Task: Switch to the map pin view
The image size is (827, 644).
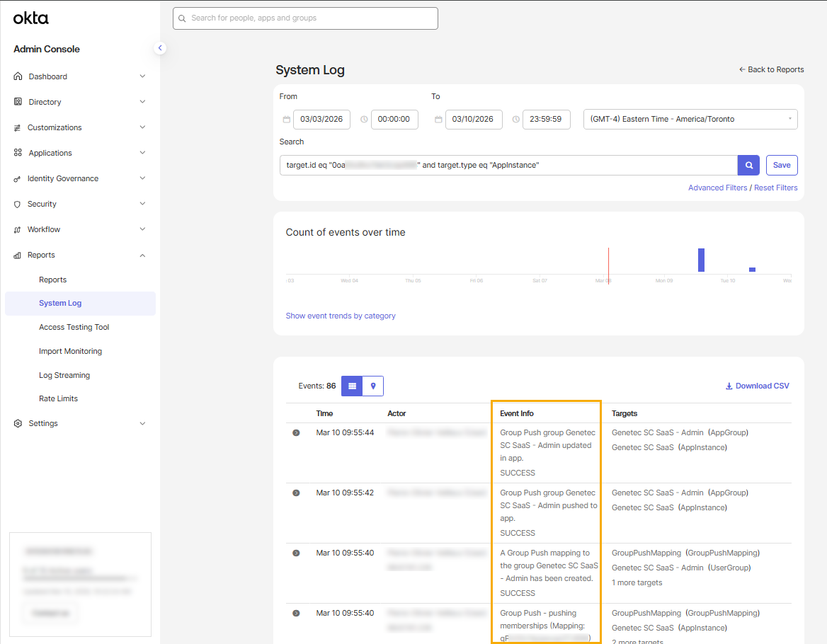Action: tap(373, 386)
